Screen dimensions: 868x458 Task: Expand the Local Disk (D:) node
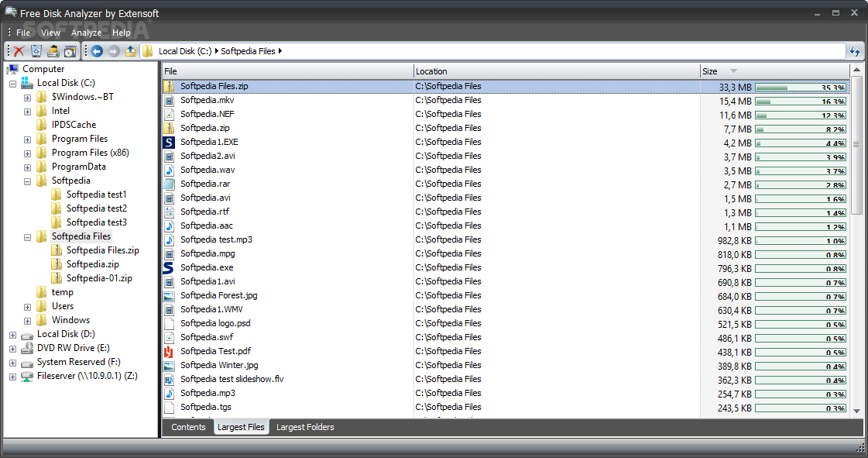[12, 335]
